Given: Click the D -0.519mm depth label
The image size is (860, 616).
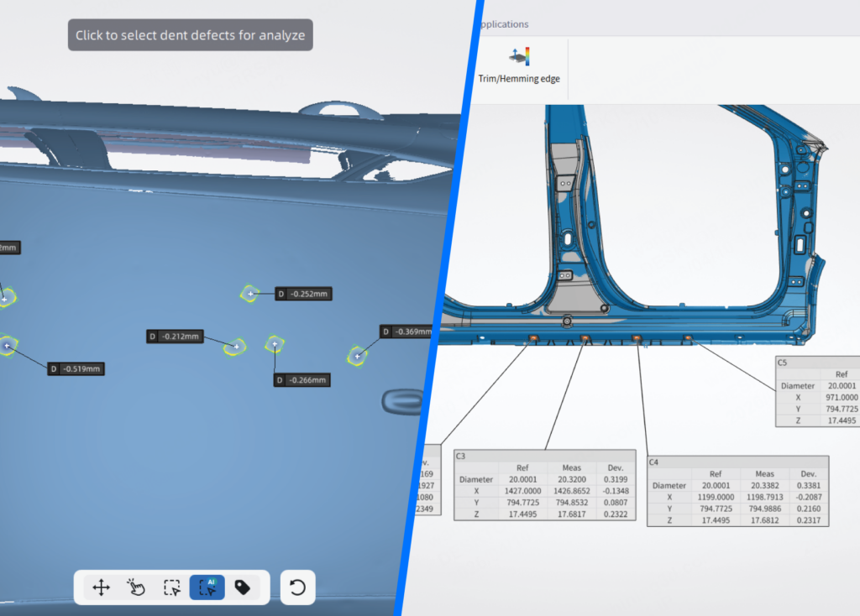Looking at the screenshot, I should coord(76,368).
